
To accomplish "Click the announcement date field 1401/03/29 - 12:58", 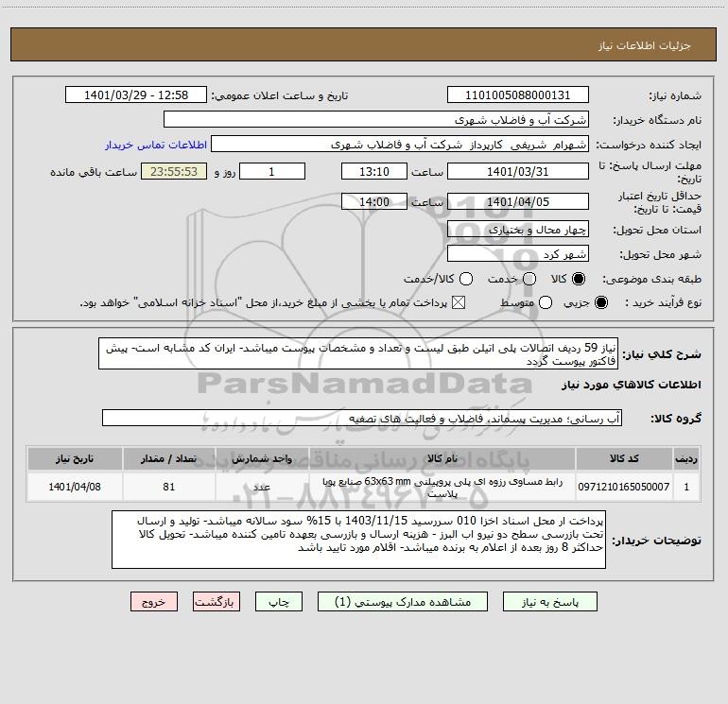I will (x=136, y=95).
